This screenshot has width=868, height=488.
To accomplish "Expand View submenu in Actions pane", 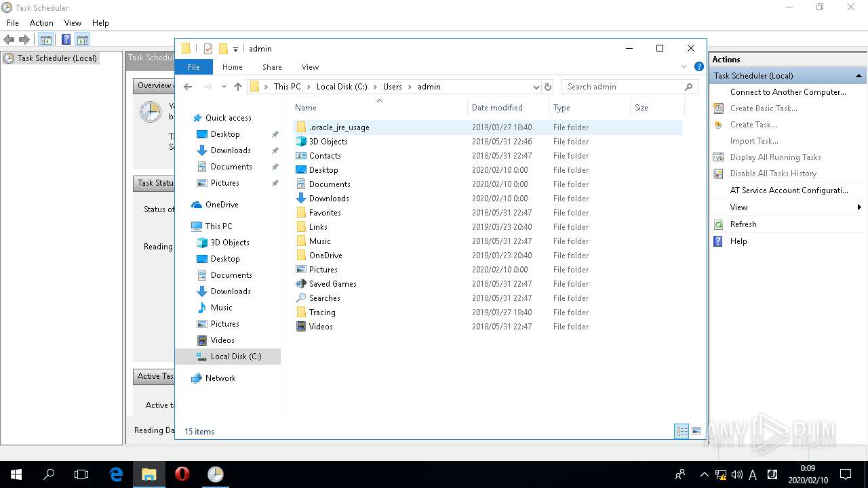I will 787,207.
